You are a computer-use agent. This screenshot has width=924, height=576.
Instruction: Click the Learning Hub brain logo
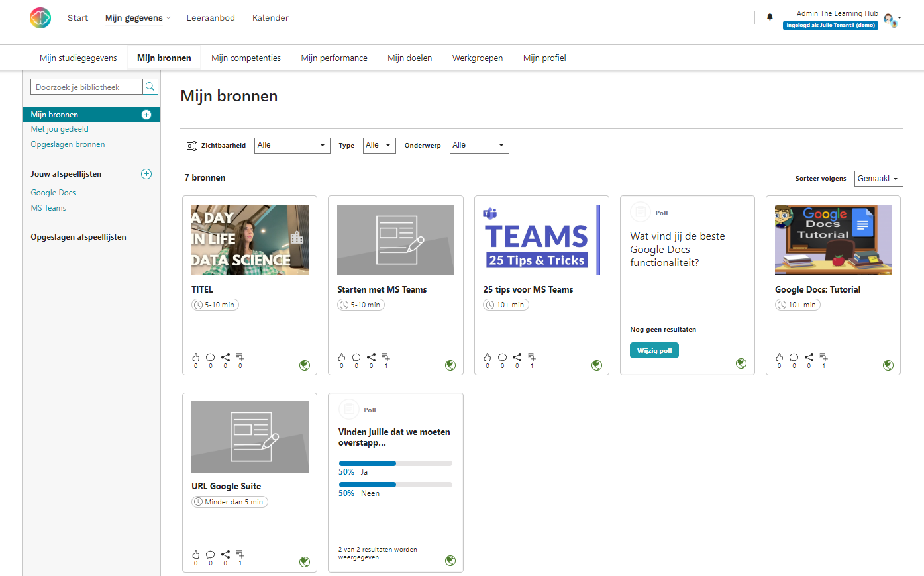tap(40, 18)
